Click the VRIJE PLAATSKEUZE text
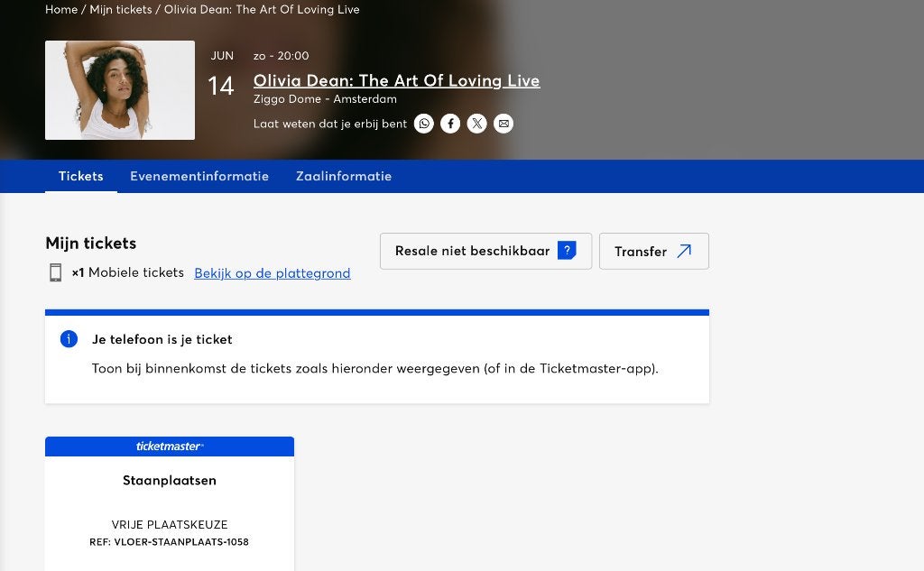The height and width of the screenshot is (571, 924). [x=169, y=524]
